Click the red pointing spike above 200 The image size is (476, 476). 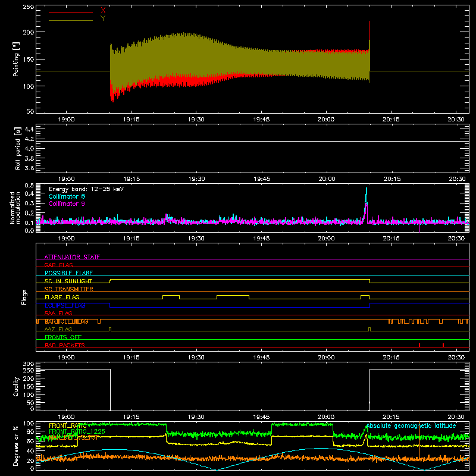pyautogui.click(x=369, y=30)
